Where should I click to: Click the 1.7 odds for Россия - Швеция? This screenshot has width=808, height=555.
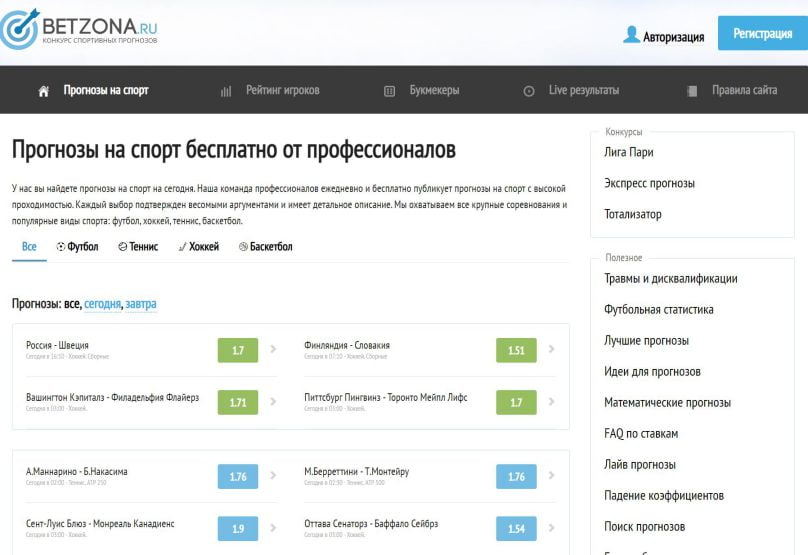point(238,350)
